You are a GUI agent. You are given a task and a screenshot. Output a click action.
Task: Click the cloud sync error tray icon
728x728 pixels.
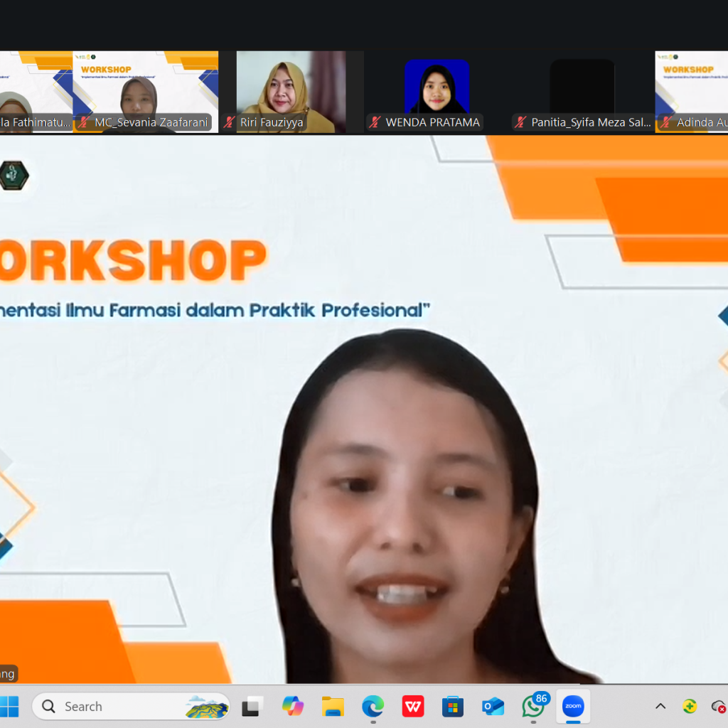[x=719, y=707]
